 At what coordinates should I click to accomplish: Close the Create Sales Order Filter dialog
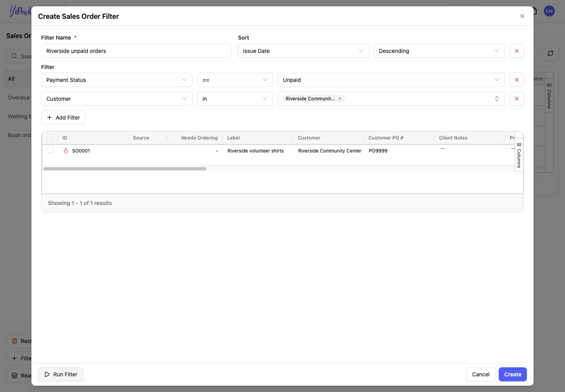(522, 16)
